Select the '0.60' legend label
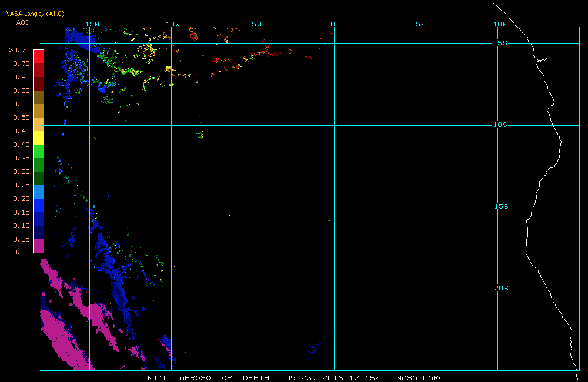This screenshot has width=588, height=382. 21,91
